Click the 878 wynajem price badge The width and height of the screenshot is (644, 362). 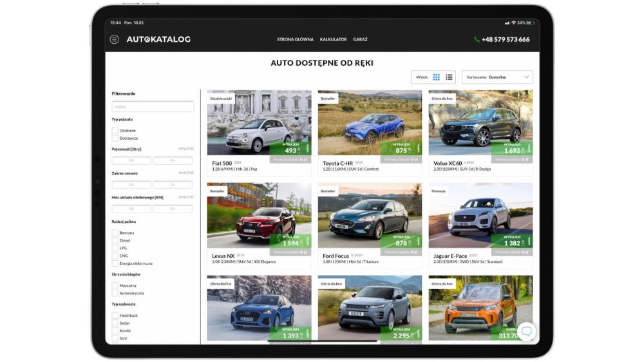[401, 241]
